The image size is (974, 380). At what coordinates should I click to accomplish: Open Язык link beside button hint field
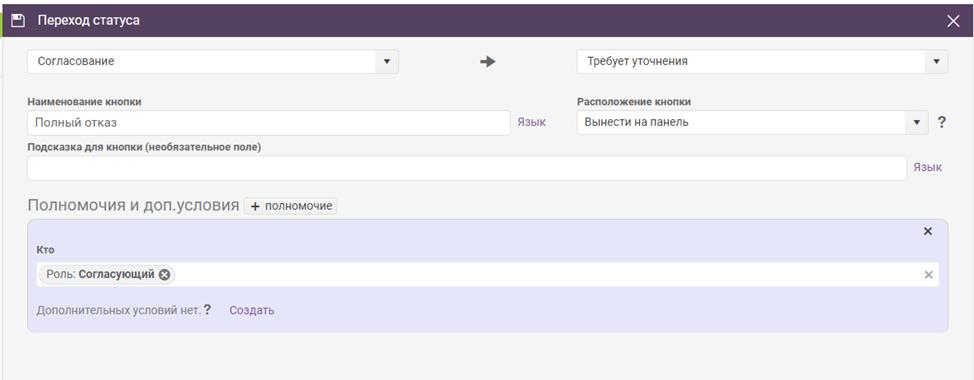[x=927, y=168]
